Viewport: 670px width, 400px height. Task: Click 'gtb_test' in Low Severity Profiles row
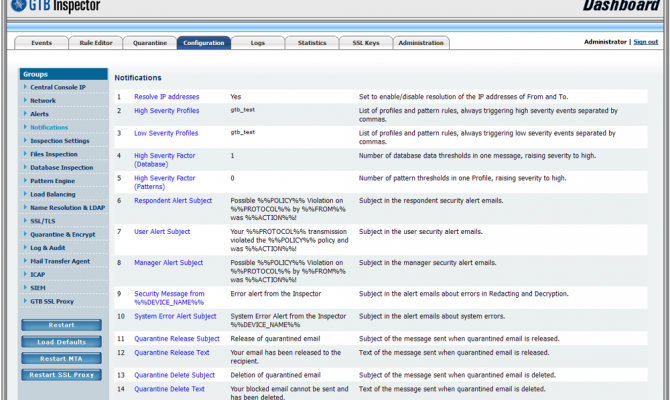(x=243, y=132)
